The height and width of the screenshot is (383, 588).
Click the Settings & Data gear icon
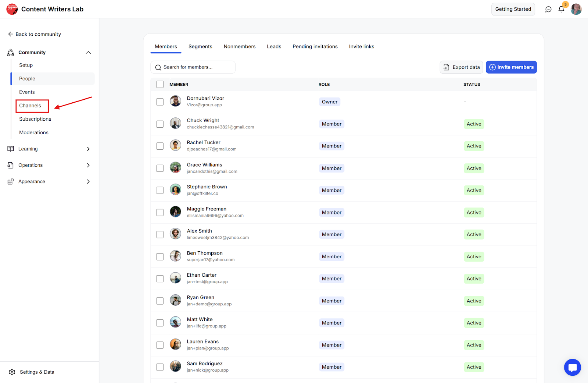12,372
